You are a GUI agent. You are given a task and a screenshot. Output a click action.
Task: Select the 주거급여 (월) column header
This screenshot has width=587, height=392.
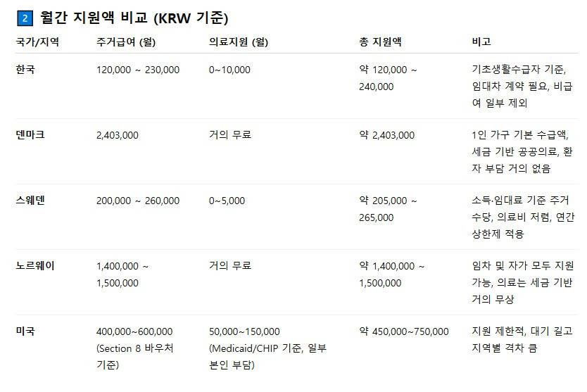[126, 42]
